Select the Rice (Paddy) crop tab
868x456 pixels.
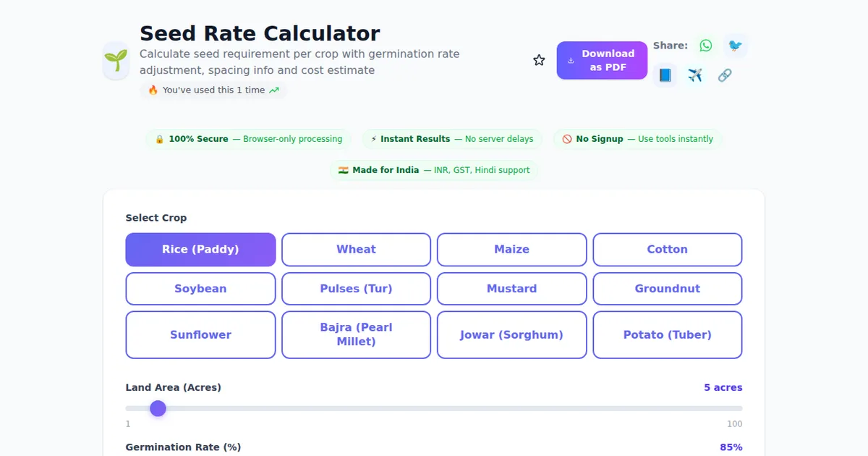tap(200, 249)
